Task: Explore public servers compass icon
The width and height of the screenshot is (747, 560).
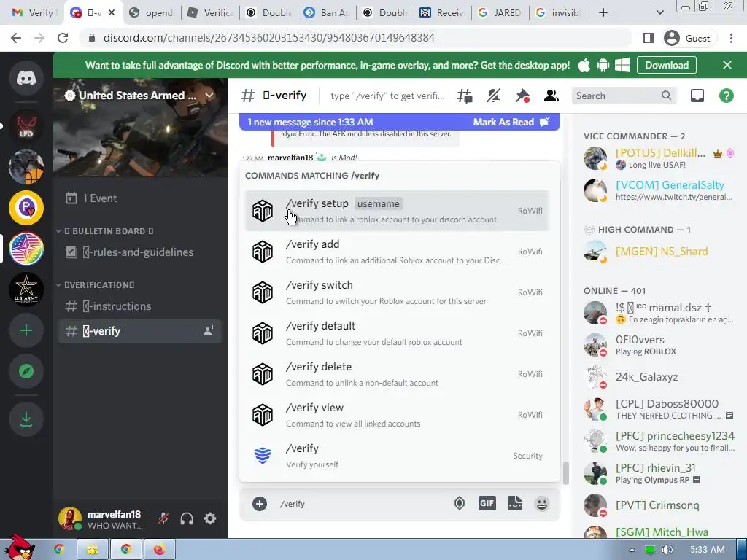Action: 26,371
